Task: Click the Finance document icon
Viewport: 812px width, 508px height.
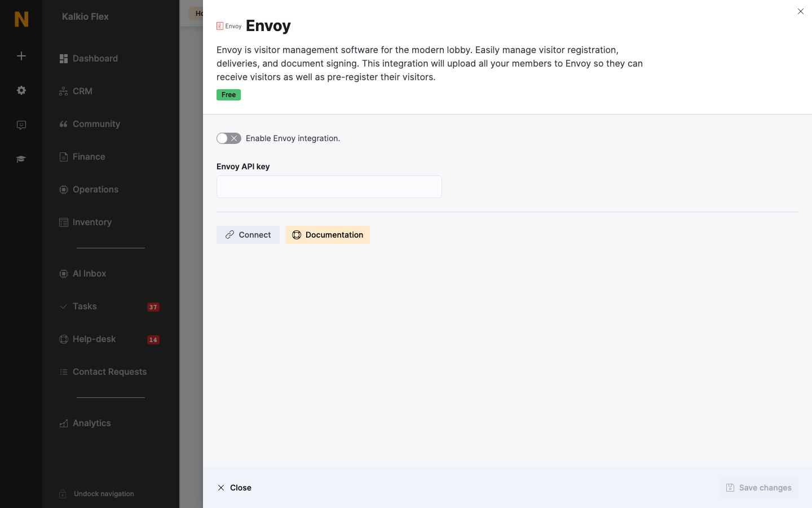Action: (64, 157)
